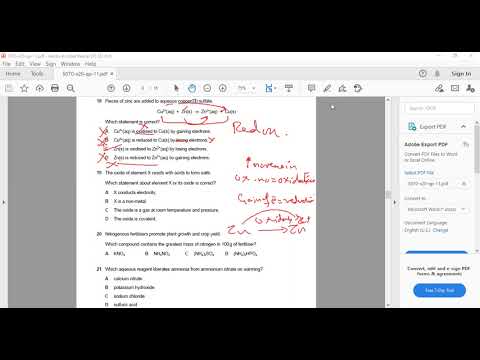Click the current page number field
This screenshot has width=480, height=360.
[x=143, y=88]
